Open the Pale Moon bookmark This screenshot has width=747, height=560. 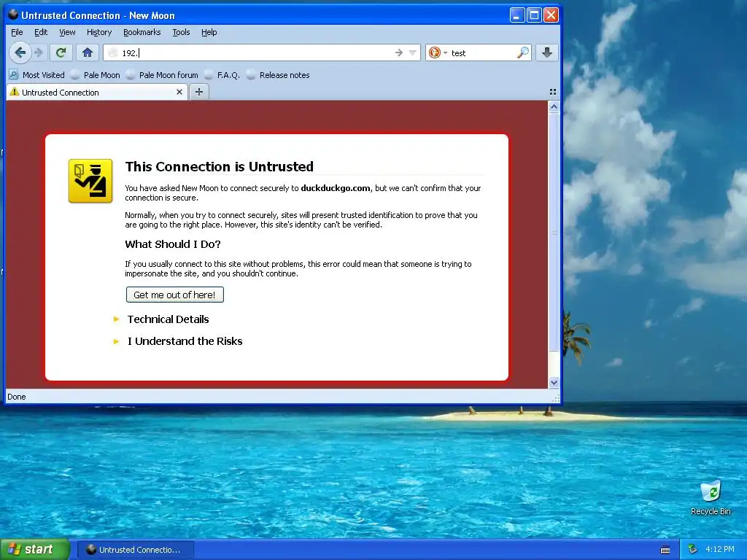(x=96, y=75)
